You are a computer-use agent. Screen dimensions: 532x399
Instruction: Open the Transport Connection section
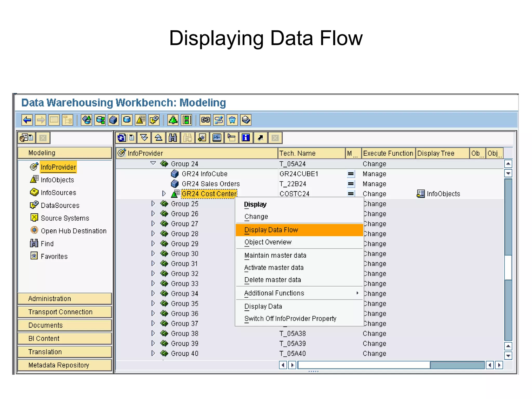[65, 312]
